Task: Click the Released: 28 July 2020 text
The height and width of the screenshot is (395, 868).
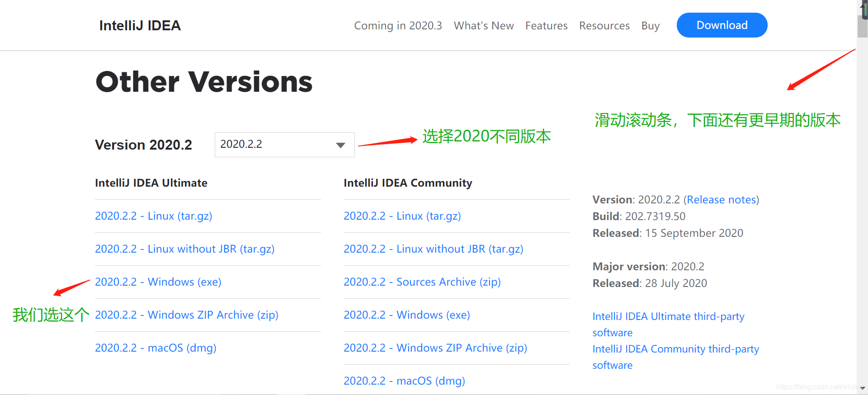Action: pyautogui.click(x=650, y=283)
